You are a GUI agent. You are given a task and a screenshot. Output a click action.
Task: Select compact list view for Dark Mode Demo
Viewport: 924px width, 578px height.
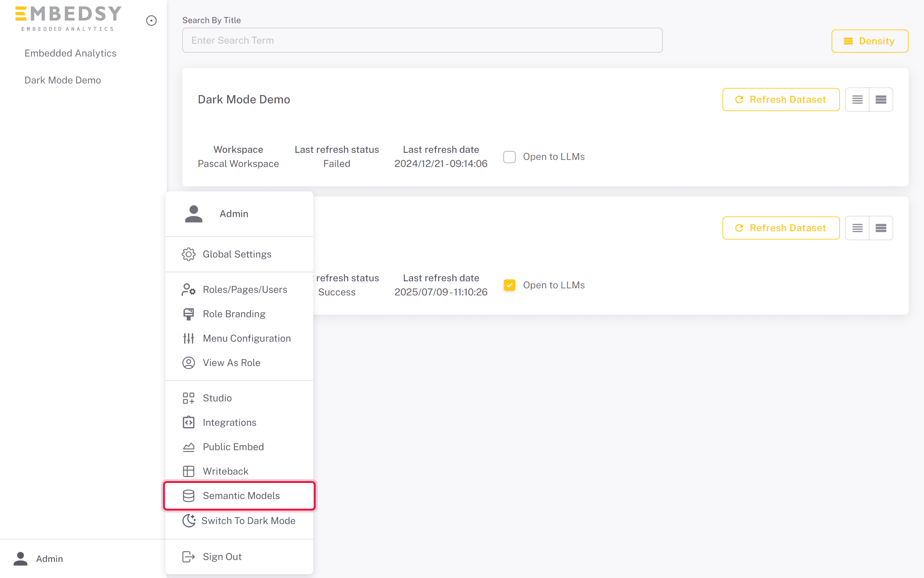(x=857, y=100)
